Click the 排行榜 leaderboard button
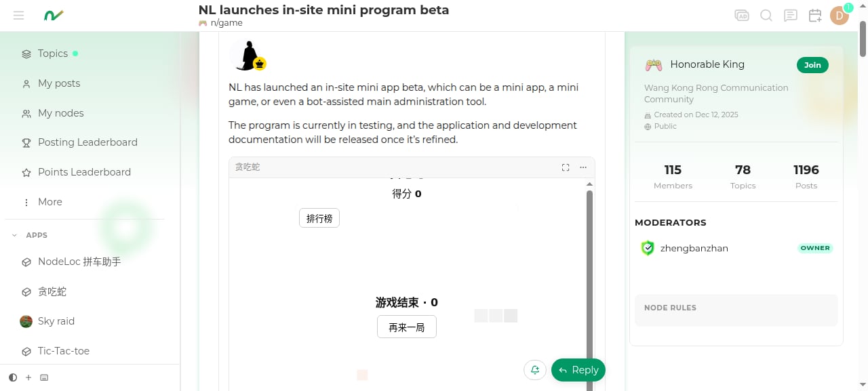This screenshot has height=391, width=868. [319, 218]
